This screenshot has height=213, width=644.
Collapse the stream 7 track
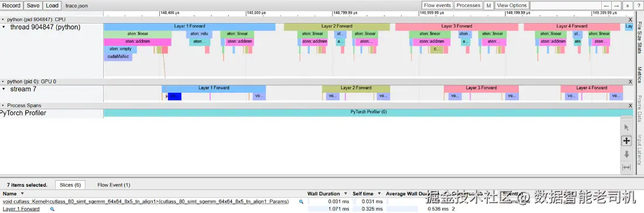coord(4,89)
